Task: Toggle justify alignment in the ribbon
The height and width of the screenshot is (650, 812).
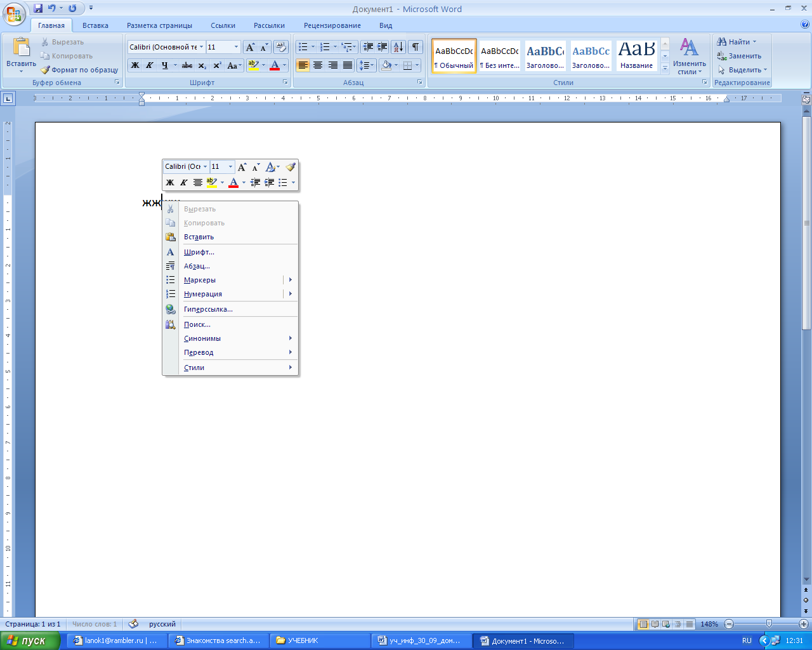Action: [348, 65]
